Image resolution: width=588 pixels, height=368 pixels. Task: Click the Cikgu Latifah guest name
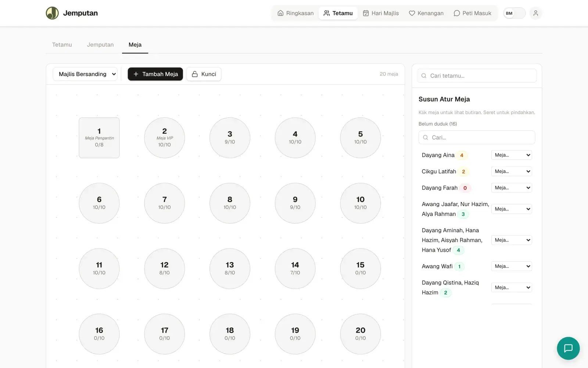point(439,171)
